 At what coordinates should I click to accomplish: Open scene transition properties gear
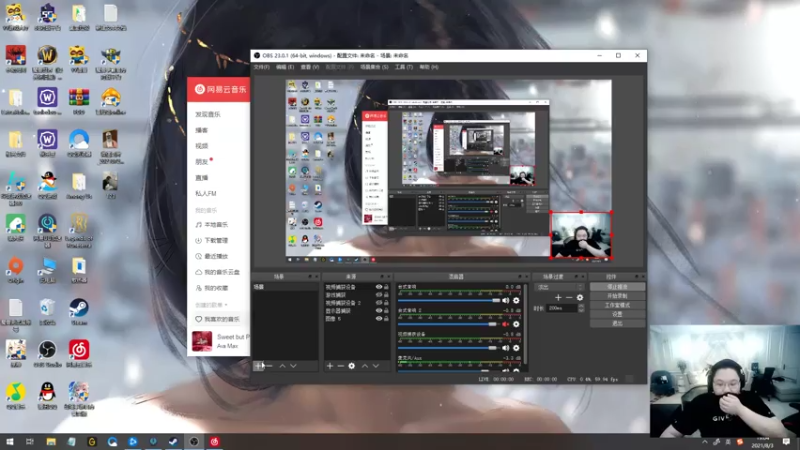580,297
